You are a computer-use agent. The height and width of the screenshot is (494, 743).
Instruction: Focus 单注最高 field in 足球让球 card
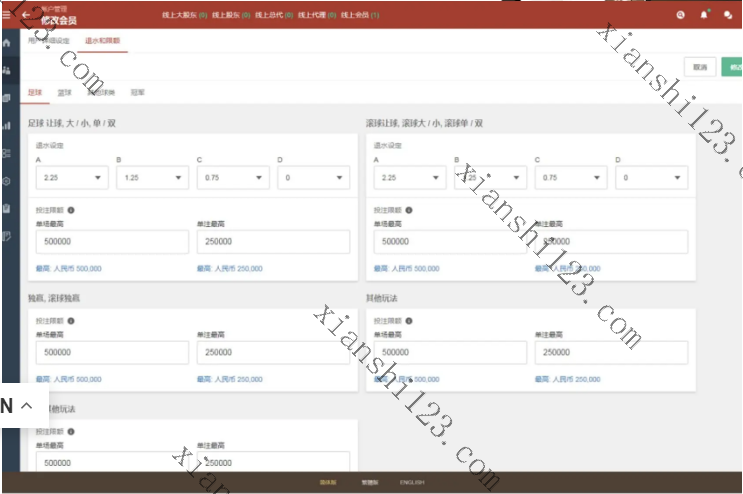point(273,242)
